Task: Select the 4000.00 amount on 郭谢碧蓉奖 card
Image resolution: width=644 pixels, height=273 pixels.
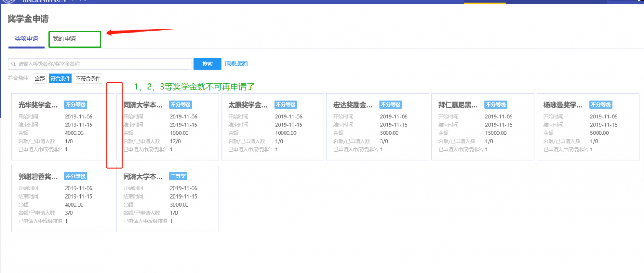Action: click(74, 205)
